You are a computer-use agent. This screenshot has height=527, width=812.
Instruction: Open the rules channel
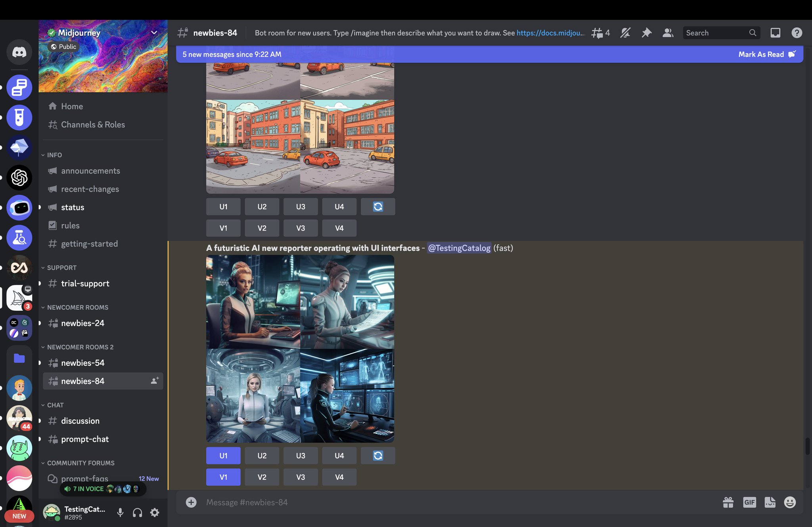[x=103, y=225]
